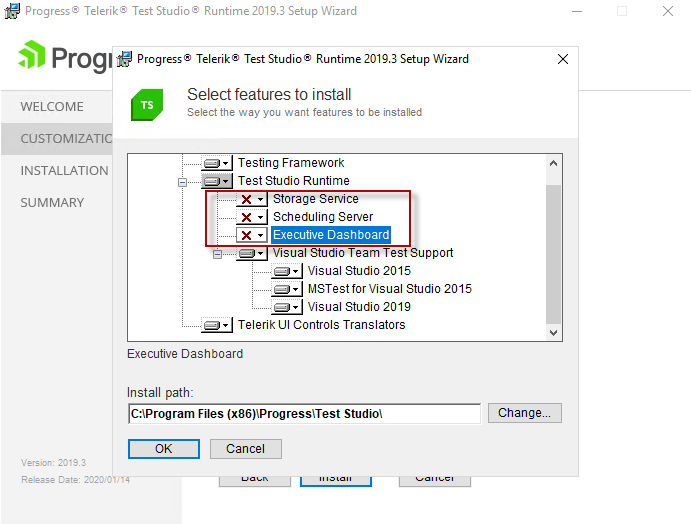Go to SUMMARY step in sidebar
691x524 pixels.
(52, 203)
